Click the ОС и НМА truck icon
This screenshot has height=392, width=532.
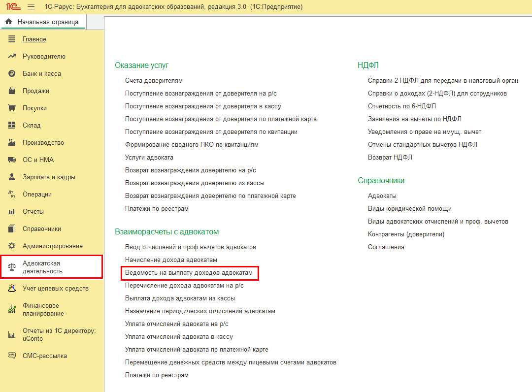[x=12, y=160]
